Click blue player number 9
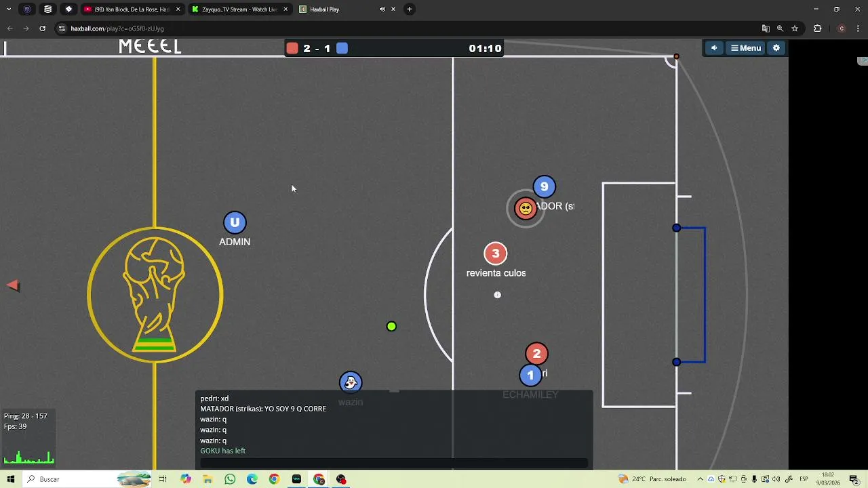868x488 pixels. pyautogui.click(x=544, y=186)
